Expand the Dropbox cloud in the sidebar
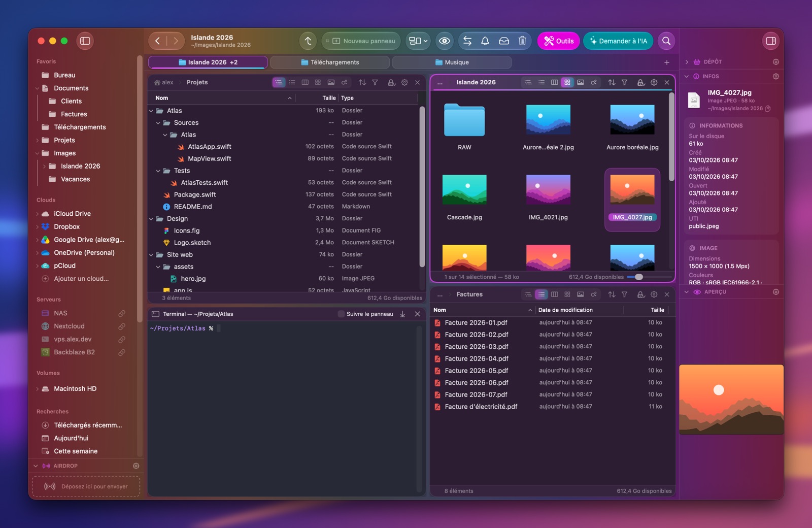 pyautogui.click(x=37, y=227)
